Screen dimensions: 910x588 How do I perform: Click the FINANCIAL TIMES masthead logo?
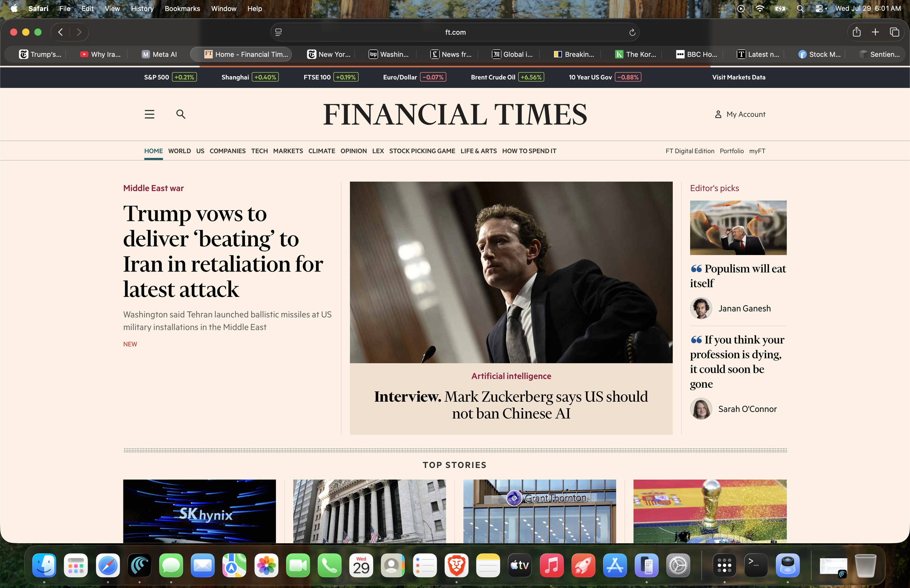point(455,114)
